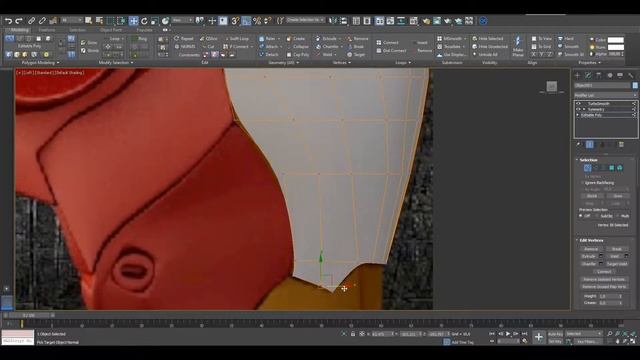Screen dimensions: 640x360
Task: Toggle the Grow checkbox in ribbon
Action: (x=89, y=42)
